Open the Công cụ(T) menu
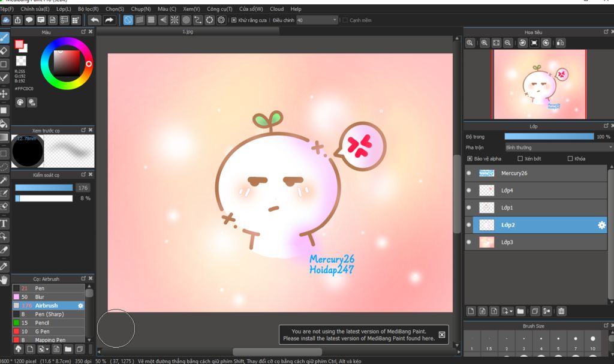The height and width of the screenshot is (364, 614). tap(219, 8)
